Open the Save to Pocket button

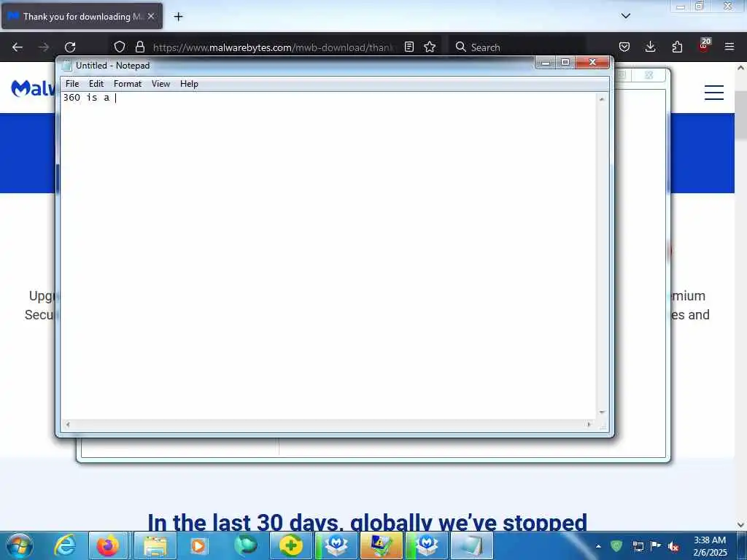coord(624,47)
